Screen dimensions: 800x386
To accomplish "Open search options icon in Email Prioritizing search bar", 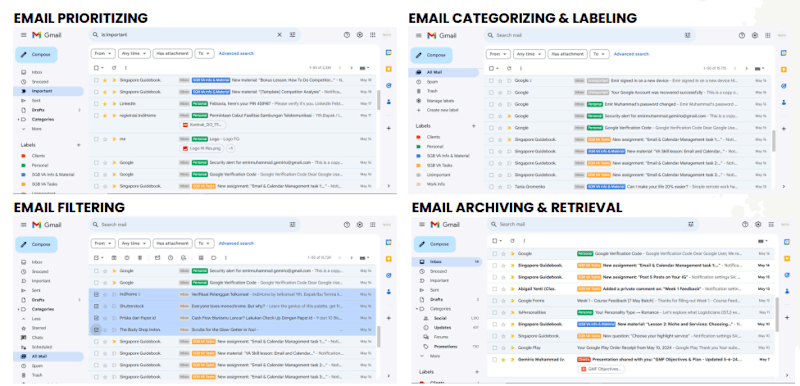I will (292, 35).
